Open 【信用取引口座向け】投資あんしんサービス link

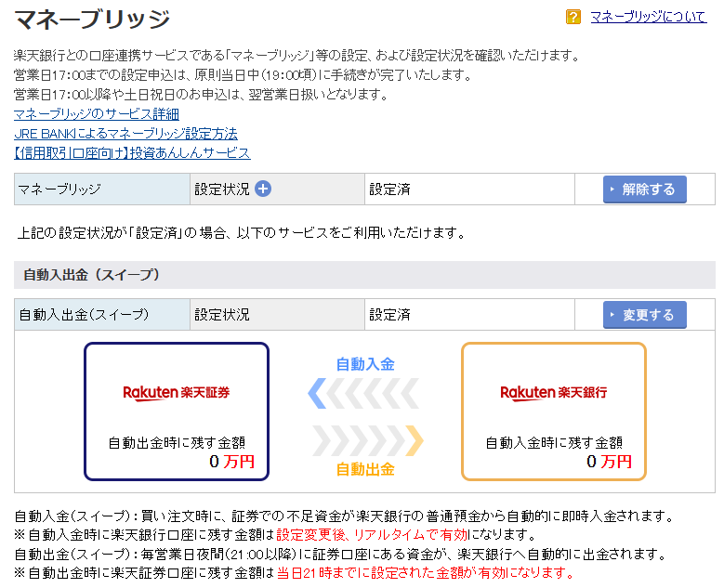132,153
